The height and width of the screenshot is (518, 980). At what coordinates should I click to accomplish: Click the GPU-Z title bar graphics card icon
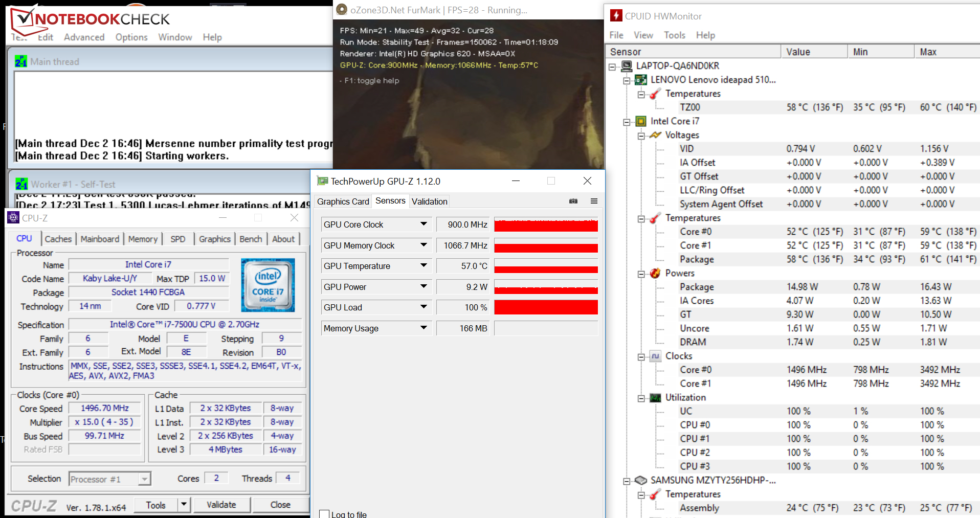click(x=322, y=181)
